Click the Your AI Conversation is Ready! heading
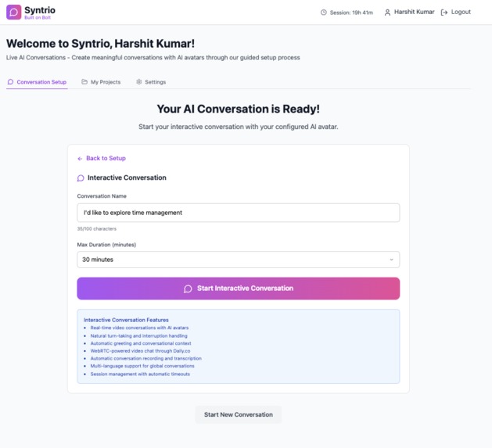The height and width of the screenshot is (448, 492). coord(238,109)
